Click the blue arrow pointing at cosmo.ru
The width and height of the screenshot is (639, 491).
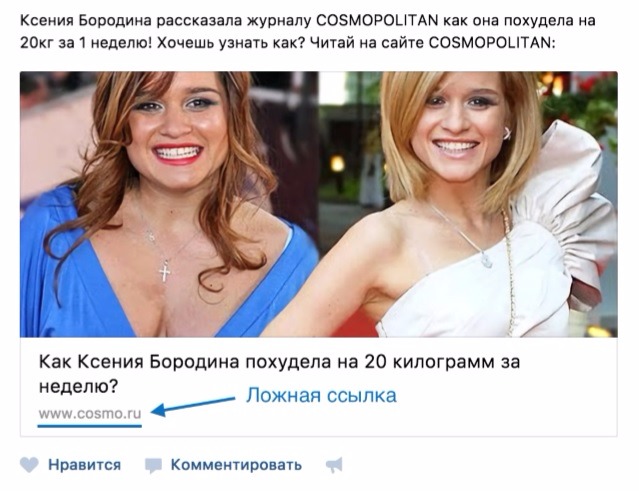(193, 406)
